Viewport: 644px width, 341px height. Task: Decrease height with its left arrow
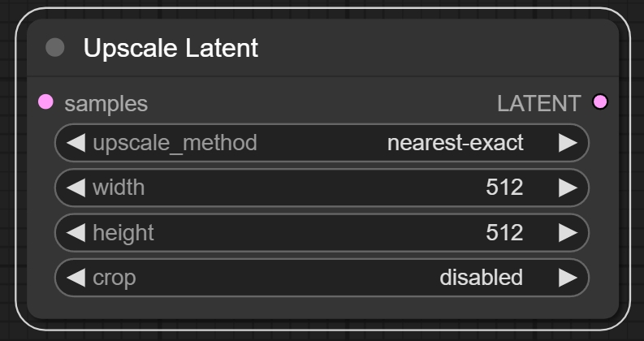tap(76, 233)
